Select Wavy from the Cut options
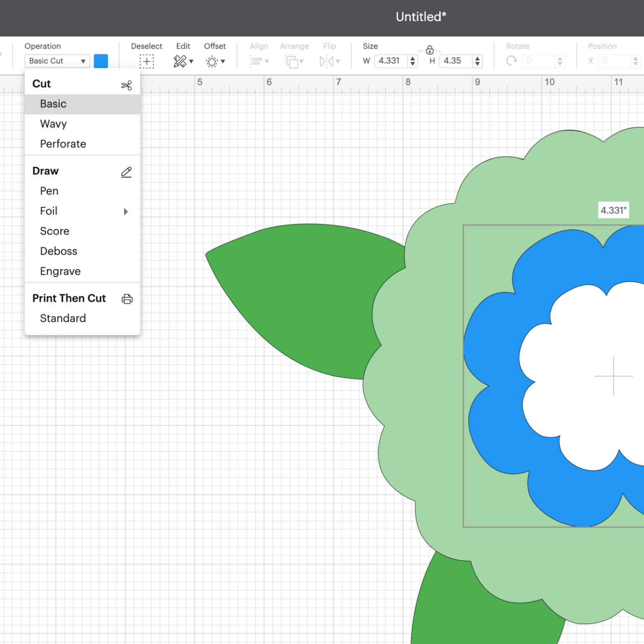Viewport: 644px width, 644px height. click(53, 124)
